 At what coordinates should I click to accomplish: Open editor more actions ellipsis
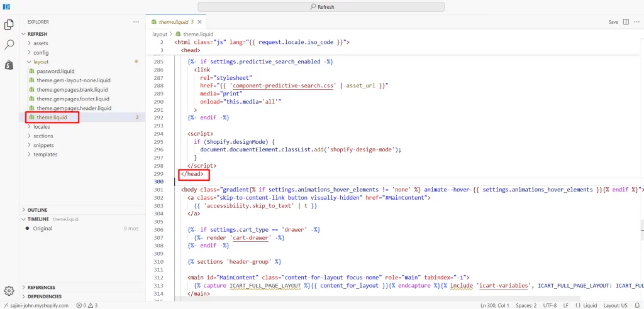point(636,22)
